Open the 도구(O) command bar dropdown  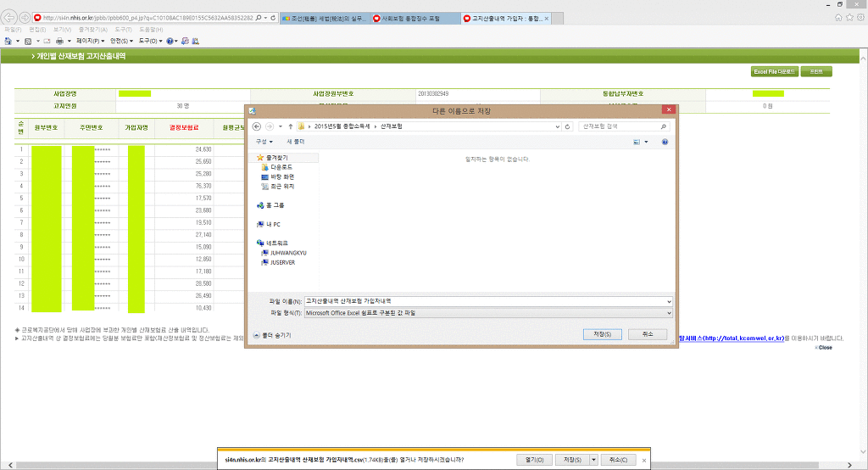(151, 41)
